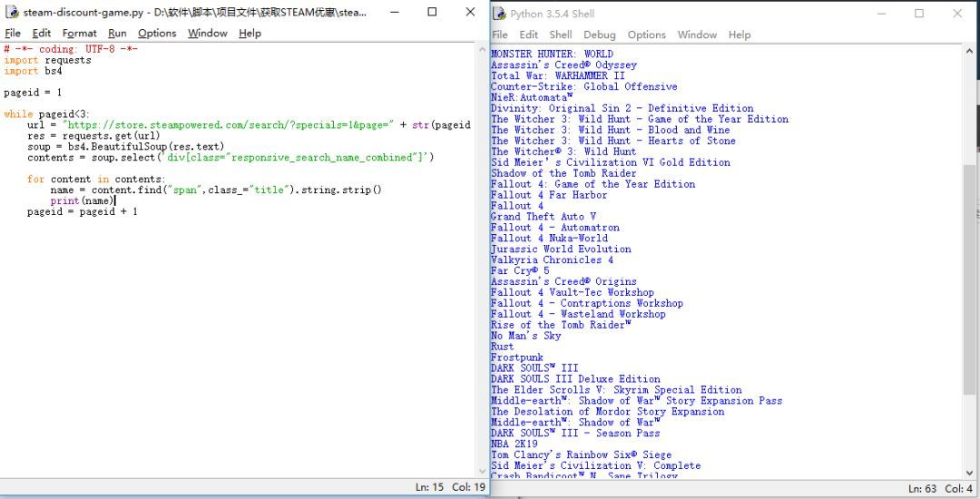Screen dimensions: 980x499
Task: Open Edit menu in editor window
Action: (x=42, y=33)
